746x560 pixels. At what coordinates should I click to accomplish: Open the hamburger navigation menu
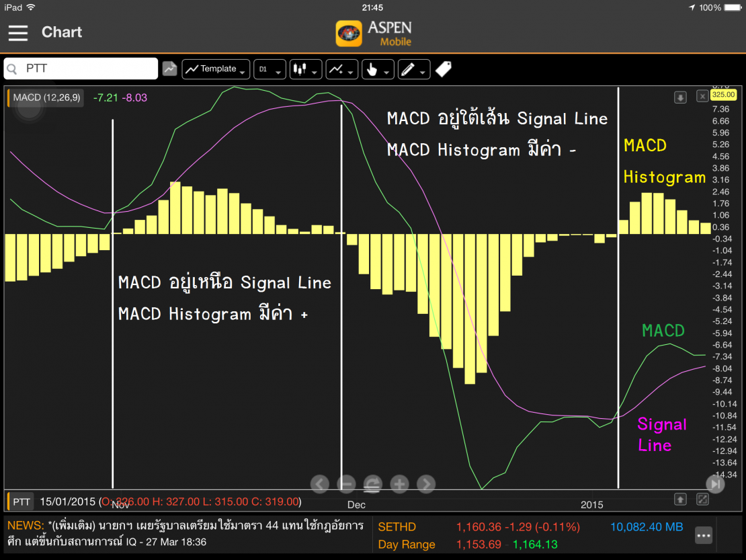18,33
